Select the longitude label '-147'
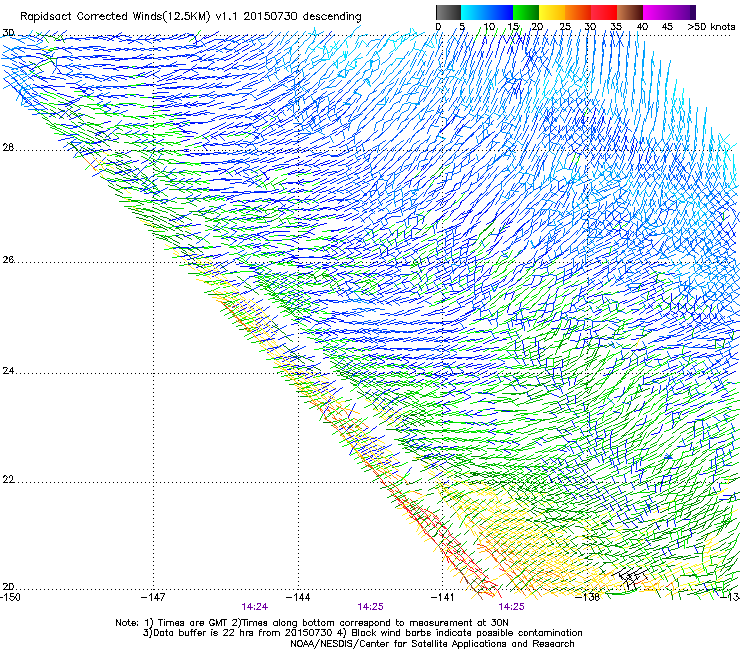The image size is (740, 650). pyautogui.click(x=153, y=597)
